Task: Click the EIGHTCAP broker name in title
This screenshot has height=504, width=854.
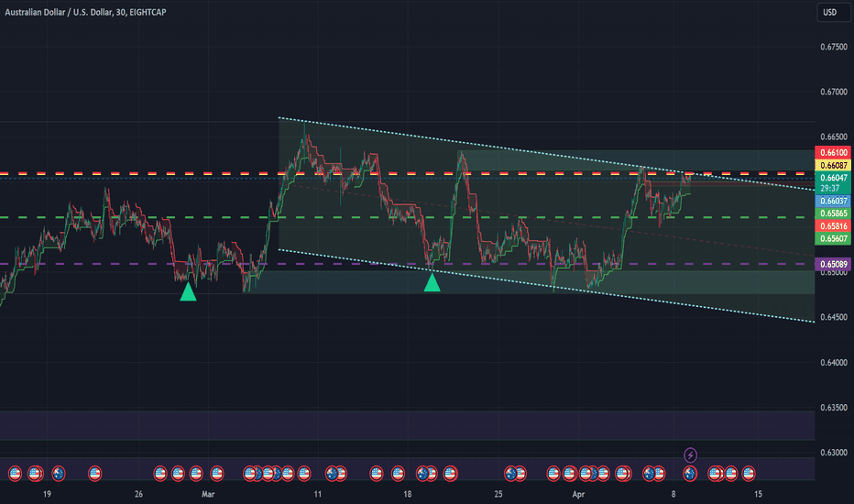Action: pos(148,12)
